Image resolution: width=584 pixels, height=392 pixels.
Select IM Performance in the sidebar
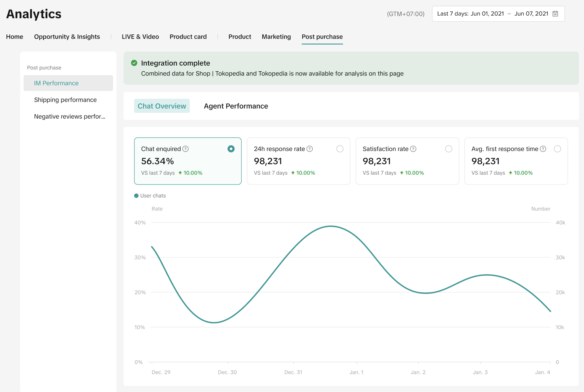[x=56, y=83]
